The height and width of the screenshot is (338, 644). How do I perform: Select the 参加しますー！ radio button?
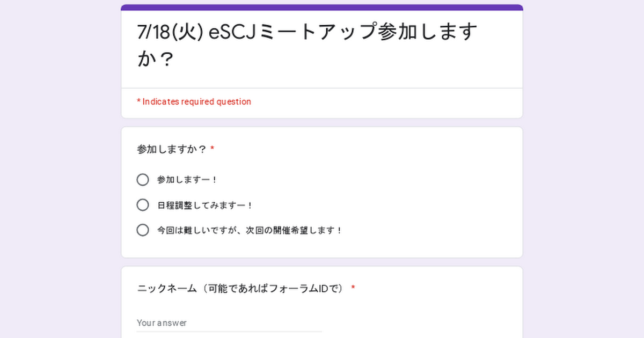pos(143,180)
